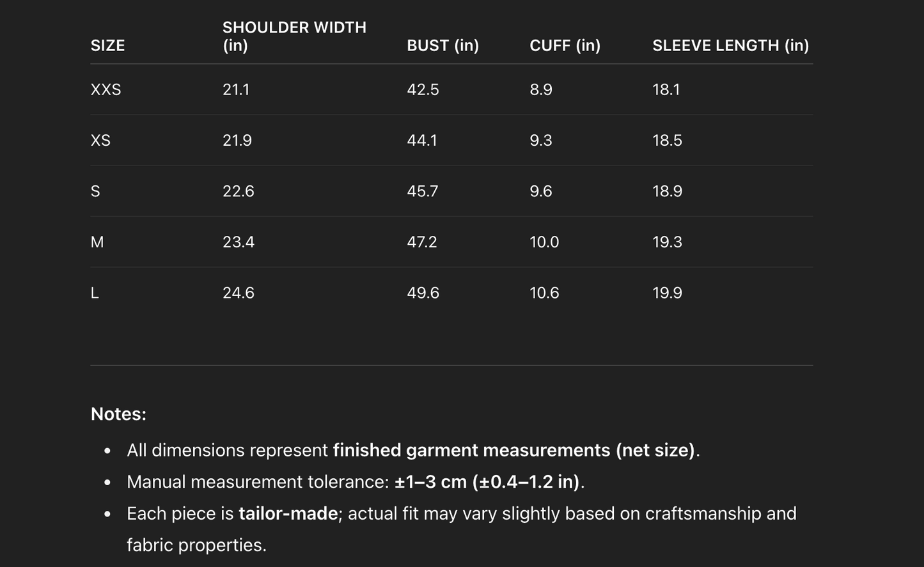924x567 pixels.
Task: Click the bold "finished garment measurements (net size)" text
Action: (513, 450)
